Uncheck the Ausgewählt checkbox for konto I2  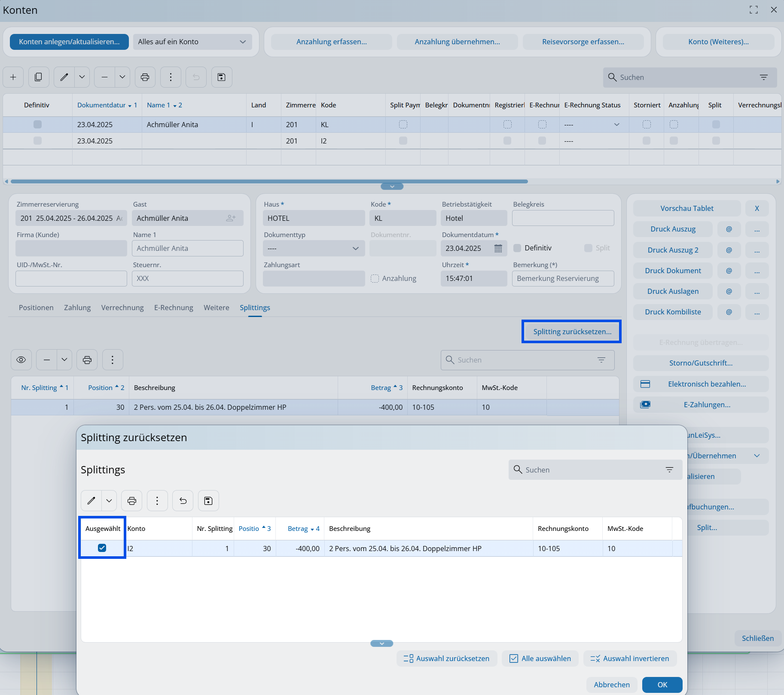click(x=102, y=548)
